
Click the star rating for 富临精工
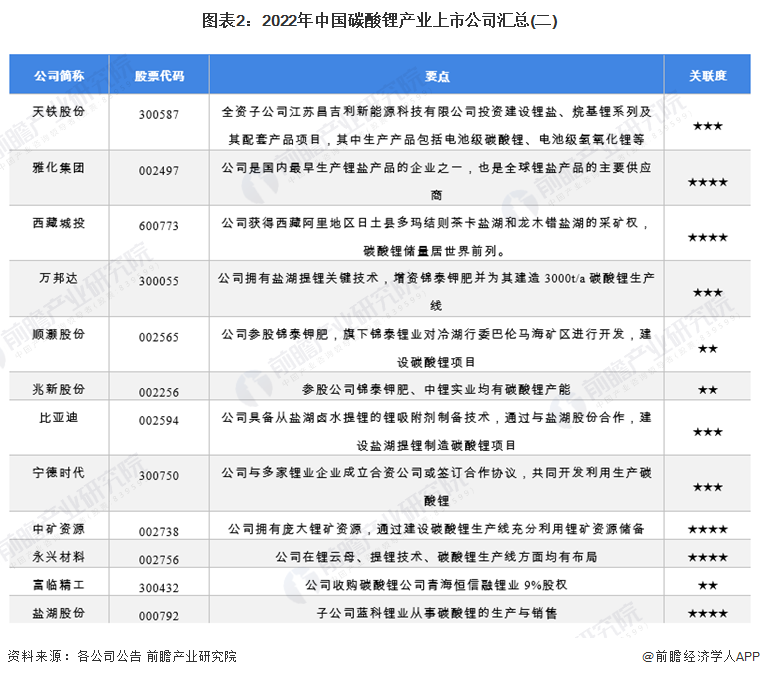(708, 585)
